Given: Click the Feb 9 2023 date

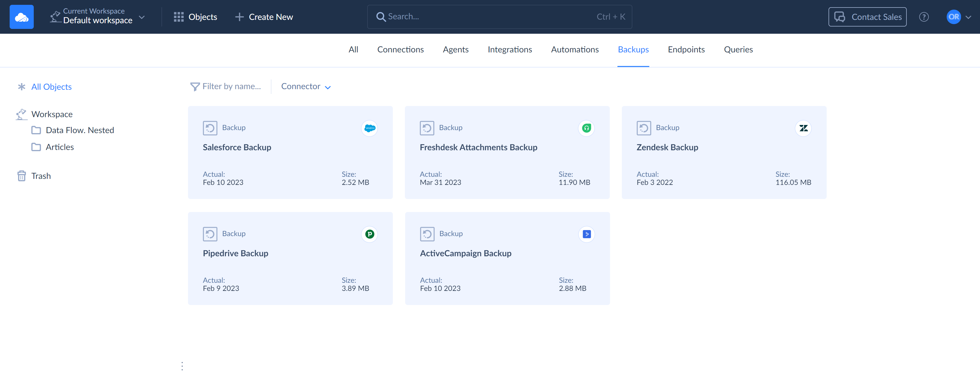Looking at the screenshot, I should pyautogui.click(x=221, y=288).
